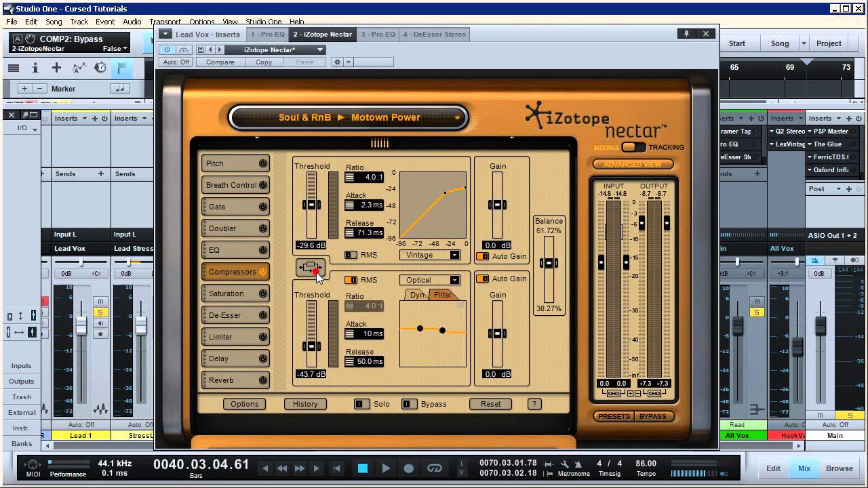Toggle the EQ module power icon

click(x=263, y=250)
